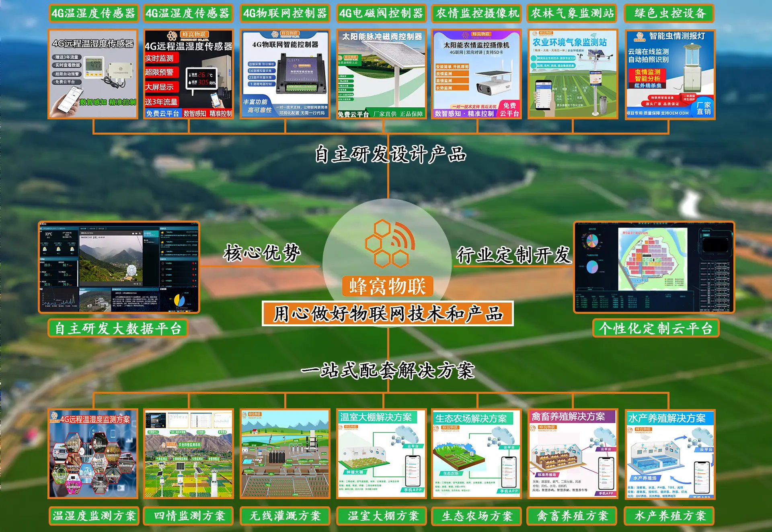Click the 个性化定制云平台 label
This screenshot has width=772, height=532.
(x=656, y=328)
